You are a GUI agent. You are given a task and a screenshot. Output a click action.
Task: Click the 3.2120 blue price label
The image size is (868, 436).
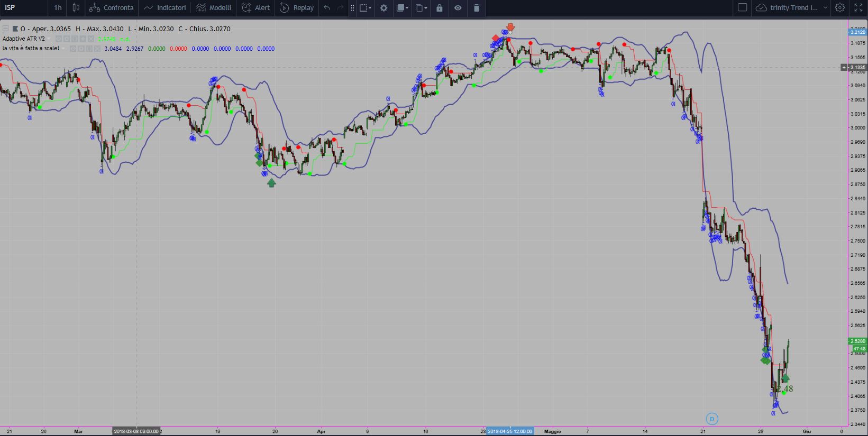coord(857,32)
